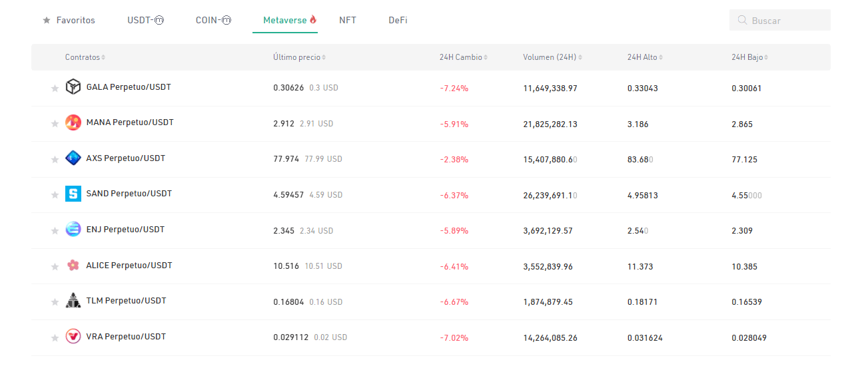Click the TLM coin logo icon
The height and width of the screenshot is (386, 868).
73,301
